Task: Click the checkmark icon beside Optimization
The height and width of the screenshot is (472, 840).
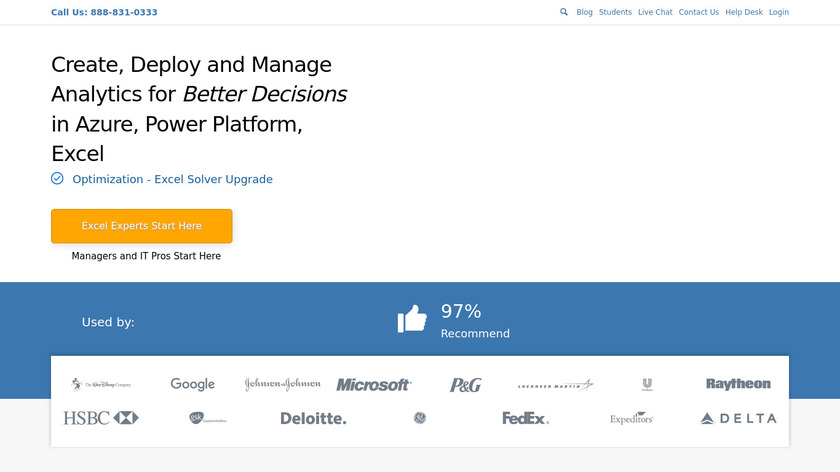Action: [57, 179]
